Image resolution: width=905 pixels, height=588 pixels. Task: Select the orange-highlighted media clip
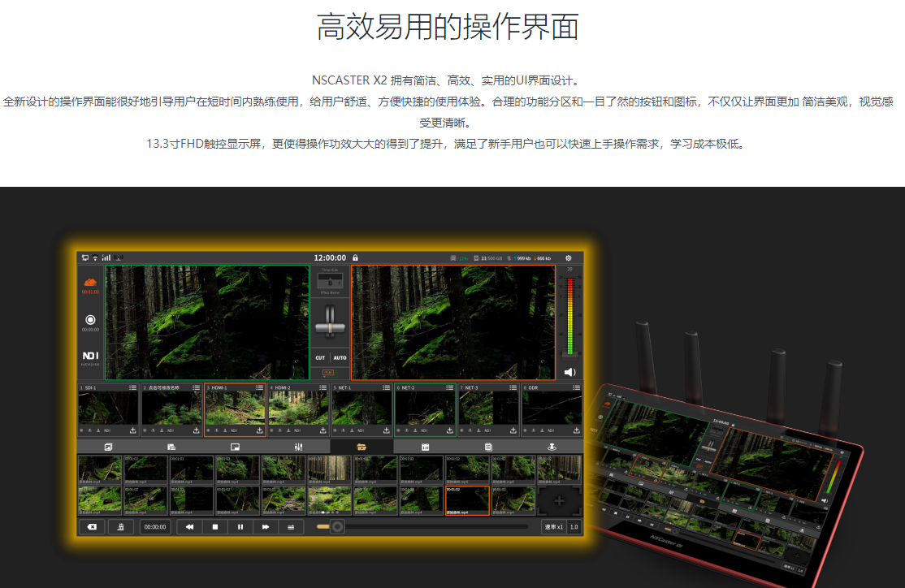coord(467,500)
